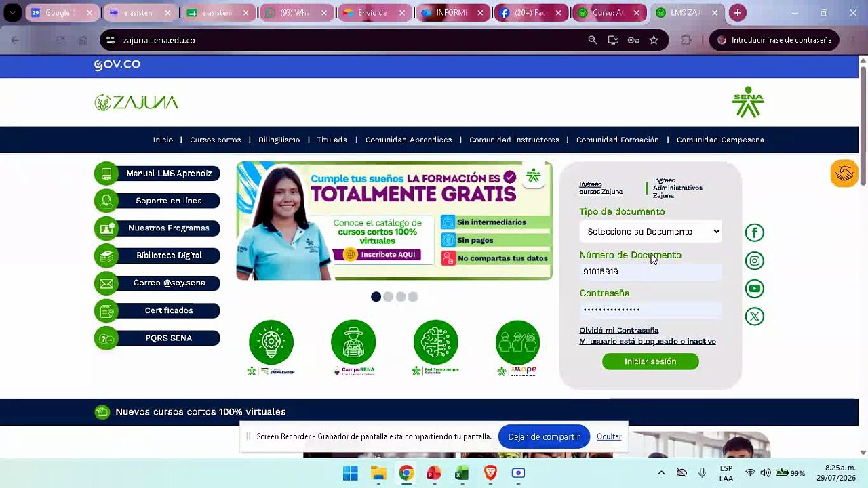Select the second carousel dot
Image resolution: width=868 pixels, height=488 pixels.
(388, 297)
